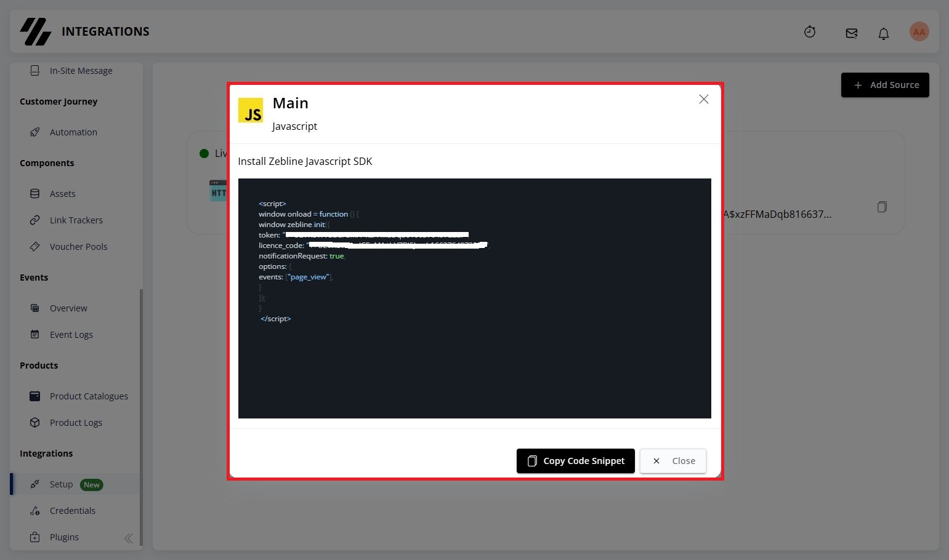
Task: Click the notificationRequest: true line
Action: click(x=302, y=256)
